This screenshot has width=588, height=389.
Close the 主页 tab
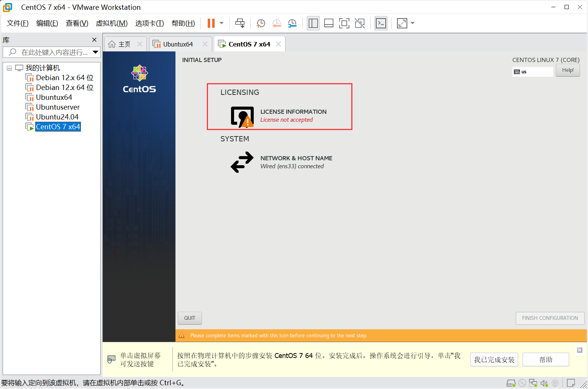pos(140,44)
